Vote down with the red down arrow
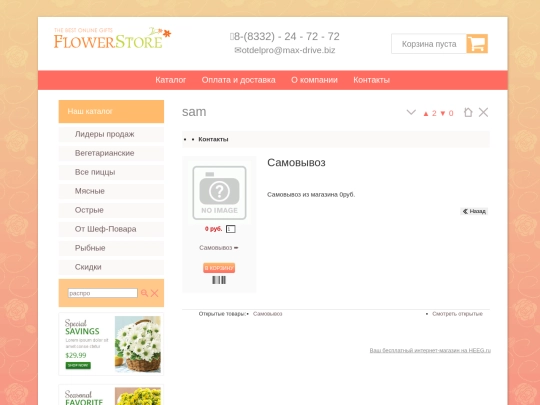 [443, 114]
